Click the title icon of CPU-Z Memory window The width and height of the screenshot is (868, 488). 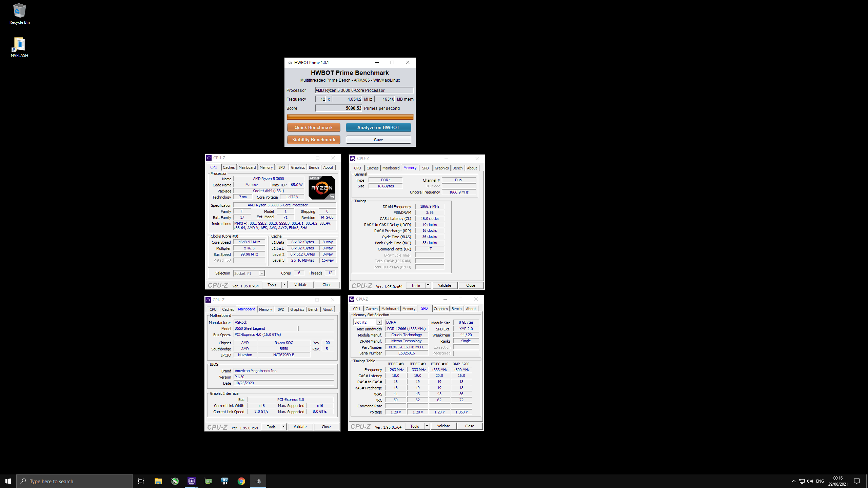coord(353,159)
